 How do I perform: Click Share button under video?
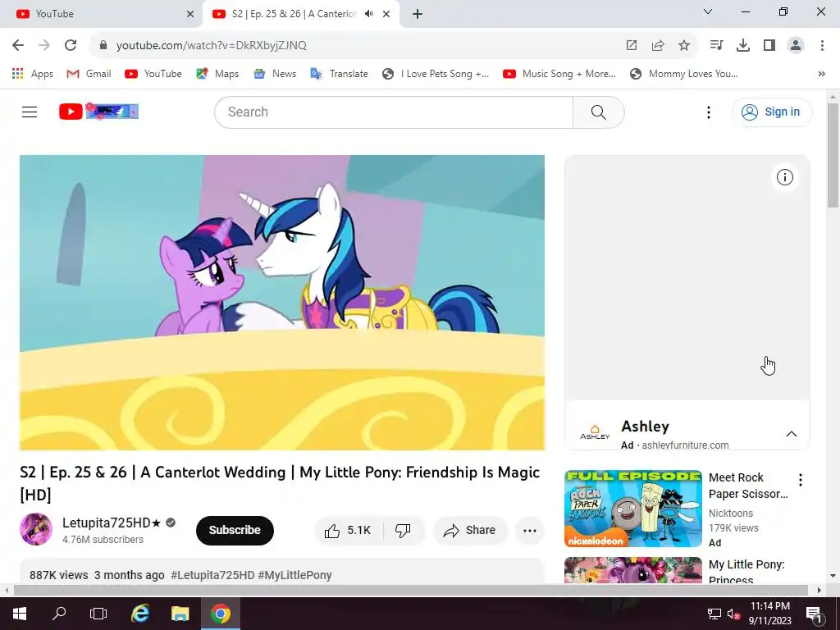tap(470, 531)
